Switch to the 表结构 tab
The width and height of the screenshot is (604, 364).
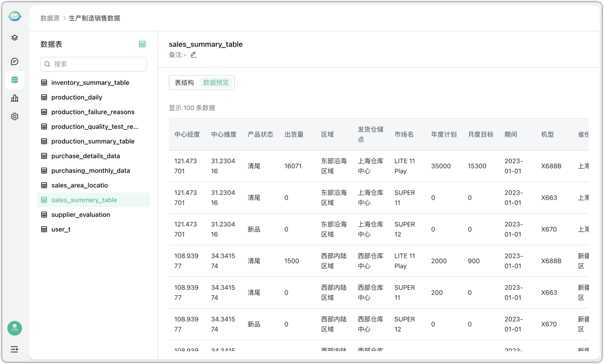(185, 82)
